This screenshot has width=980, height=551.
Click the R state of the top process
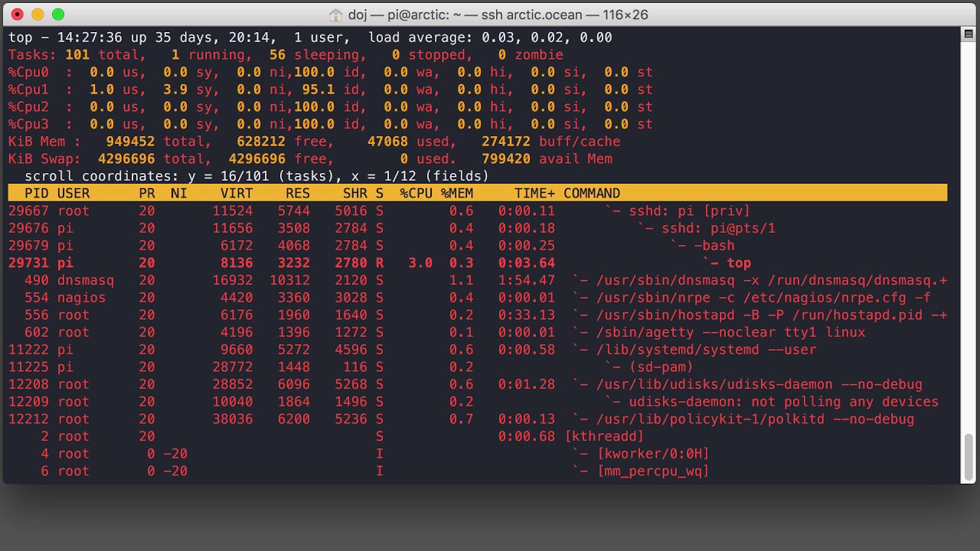click(380, 263)
